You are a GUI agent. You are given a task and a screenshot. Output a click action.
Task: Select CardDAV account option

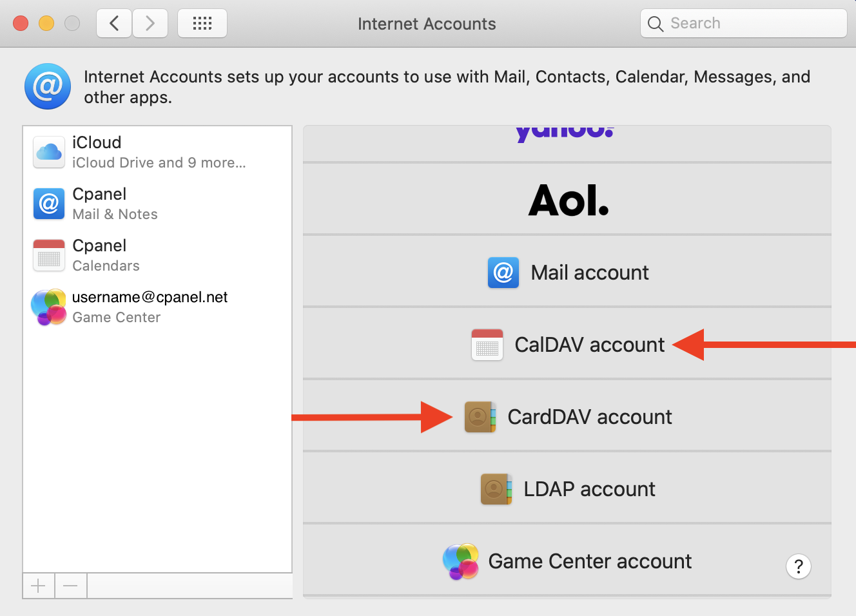point(567,416)
